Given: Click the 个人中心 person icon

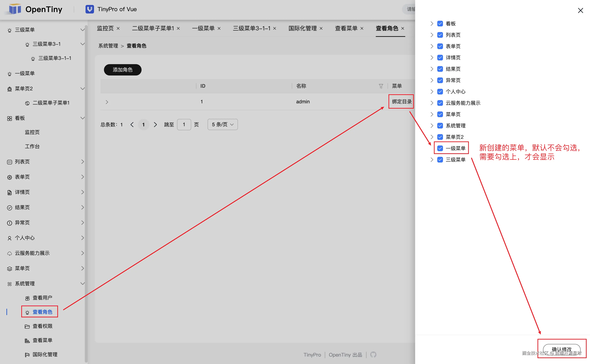Looking at the screenshot, I should (x=9, y=238).
